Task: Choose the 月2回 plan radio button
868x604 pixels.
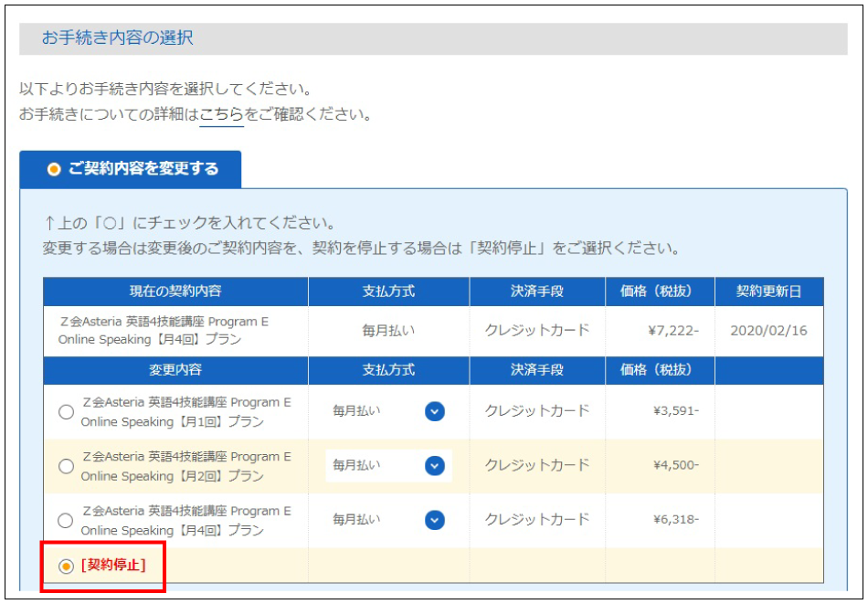Action: (66, 466)
